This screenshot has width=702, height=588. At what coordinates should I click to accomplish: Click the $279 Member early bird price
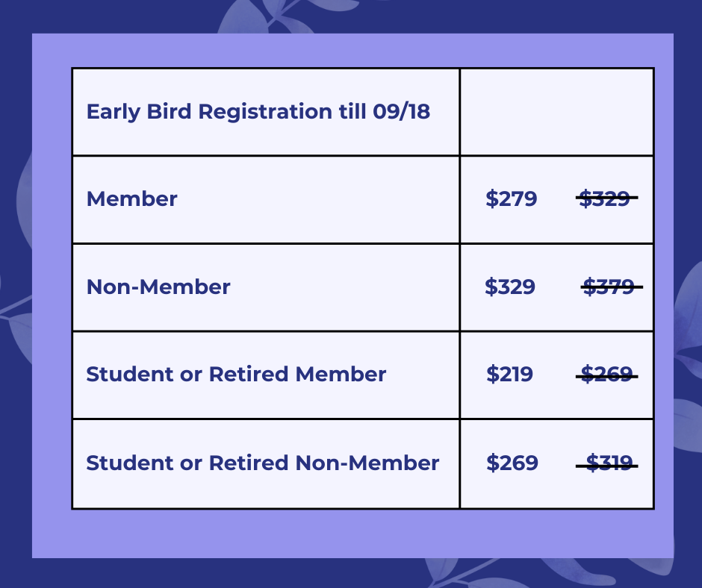pos(511,199)
